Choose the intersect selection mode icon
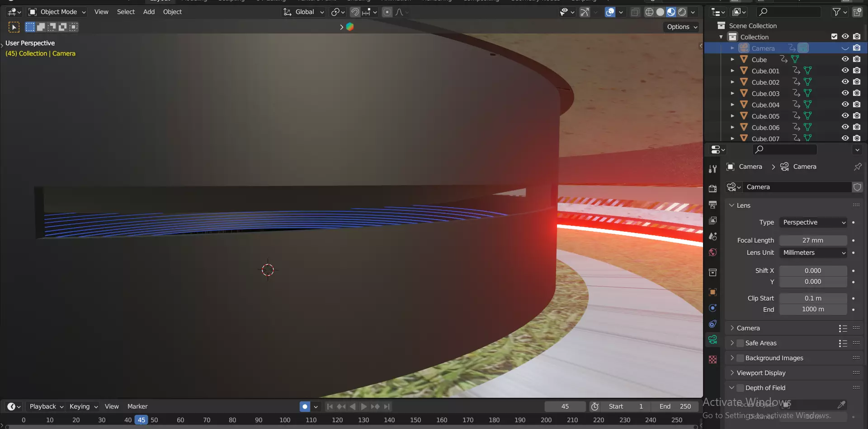 click(x=73, y=27)
